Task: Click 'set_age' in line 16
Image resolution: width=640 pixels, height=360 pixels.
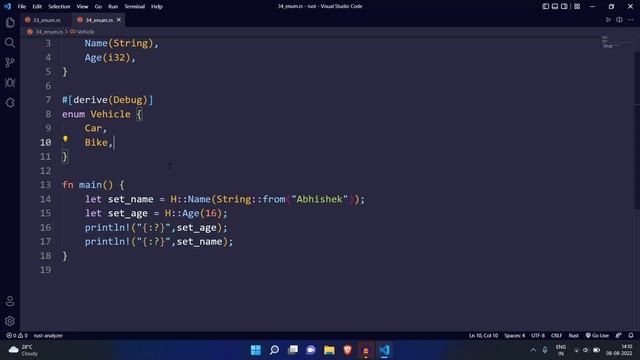Action: (197, 228)
